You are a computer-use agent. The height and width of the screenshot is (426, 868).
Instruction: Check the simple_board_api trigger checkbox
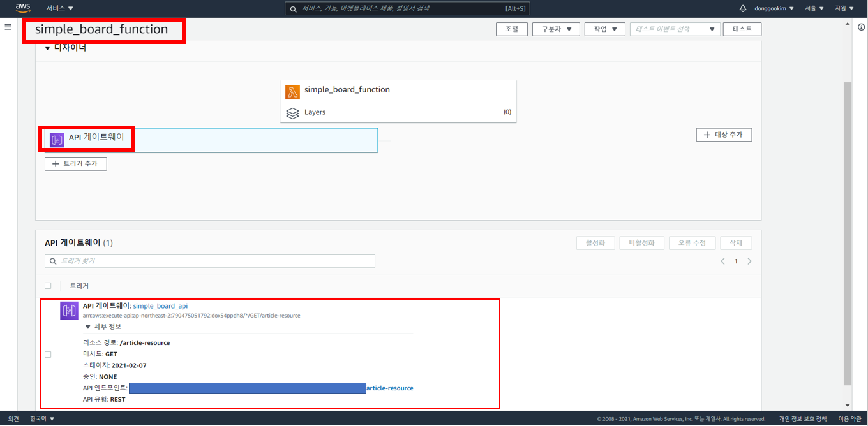[48, 355]
